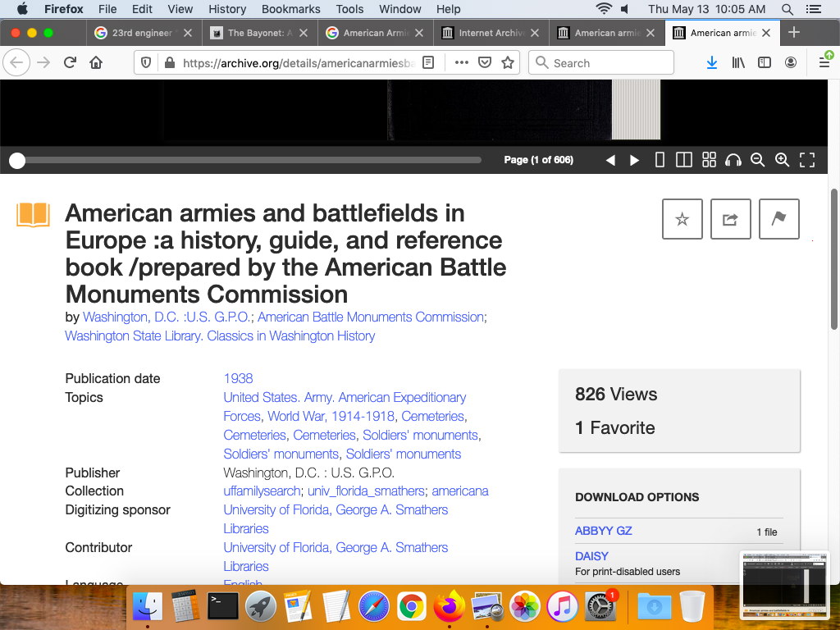Screen dimensions: 840x630
Task: Flag this item with the flag button
Action: pos(778,219)
